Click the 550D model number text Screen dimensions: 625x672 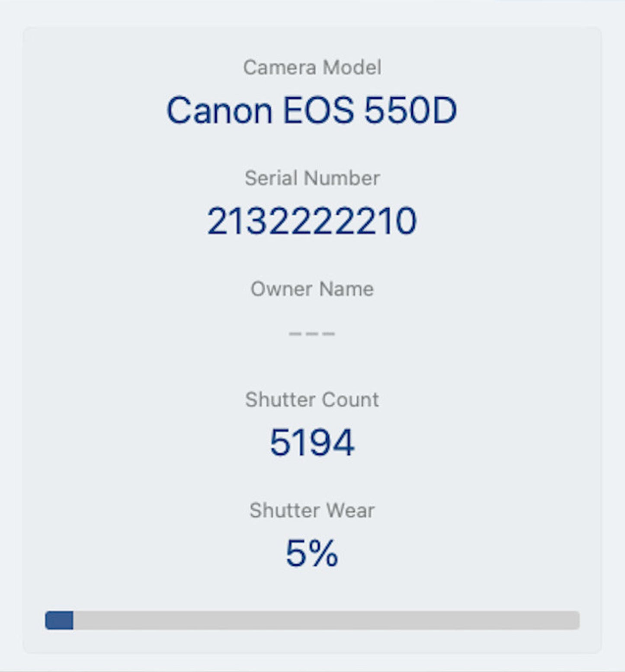point(410,111)
